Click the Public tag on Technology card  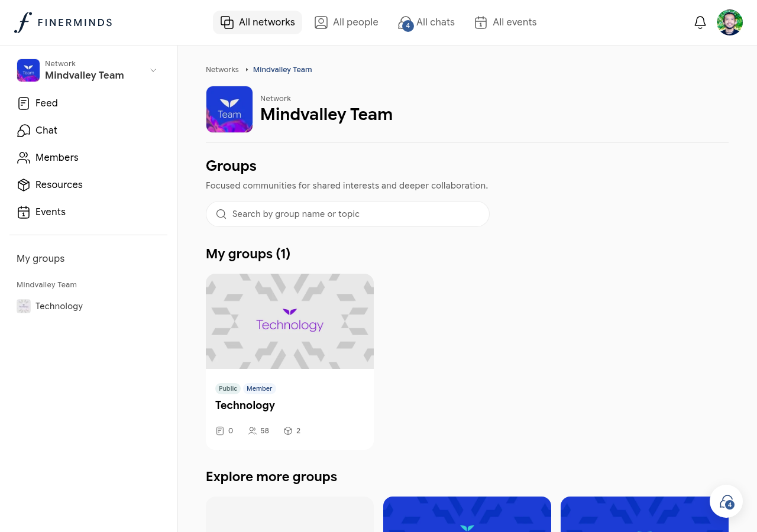click(x=228, y=388)
